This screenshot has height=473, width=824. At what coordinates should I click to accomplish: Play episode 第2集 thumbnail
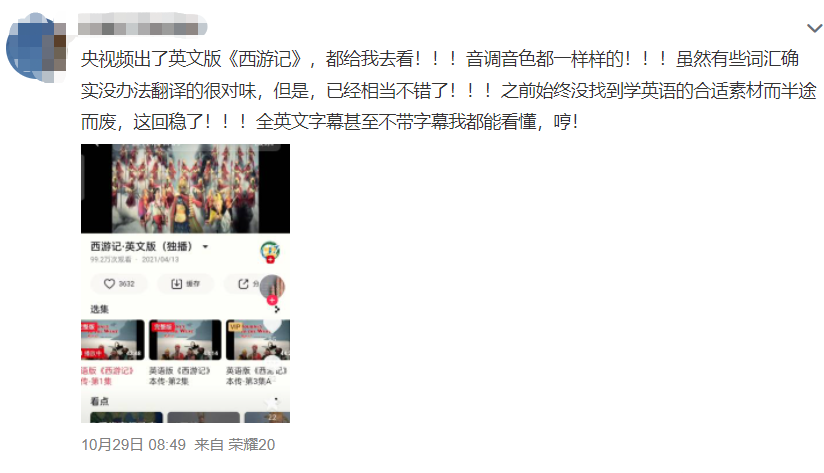(185, 340)
